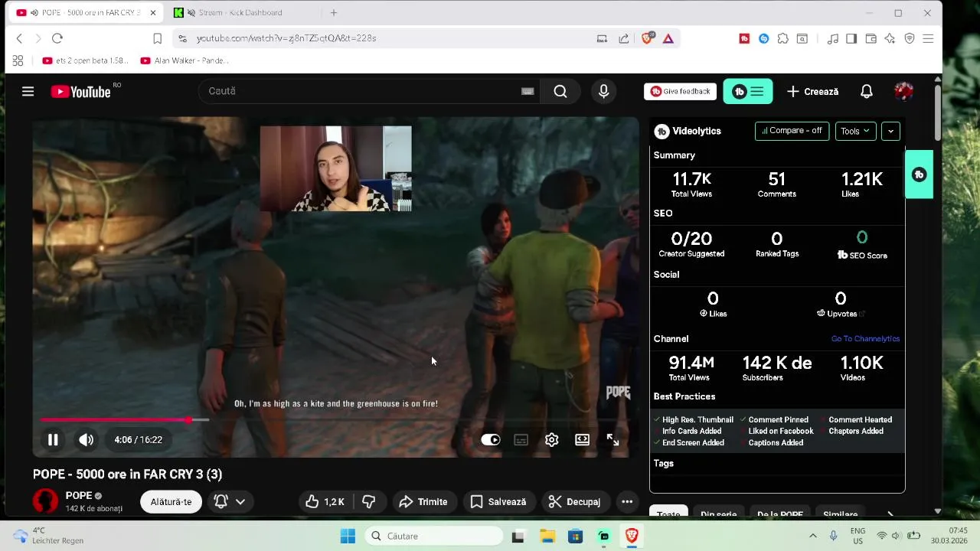Image resolution: width=980 pixels, height=551 pixels.
Task: Mute the video volume
Action: pyautogui.click(x=86, y=439)
